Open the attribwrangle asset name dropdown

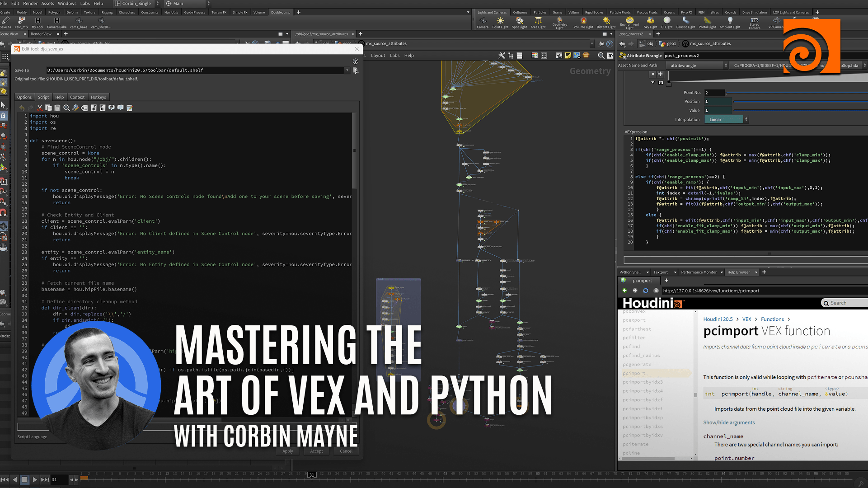698,66
